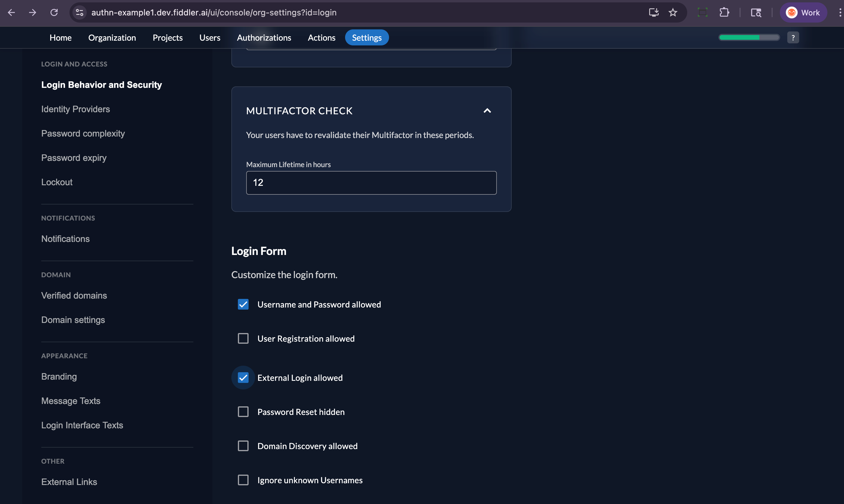Image resolution: width=844 pixels, height=504 pixels.
Task: Click the green progress bar in the header
Action: click(x=748, y=37)
